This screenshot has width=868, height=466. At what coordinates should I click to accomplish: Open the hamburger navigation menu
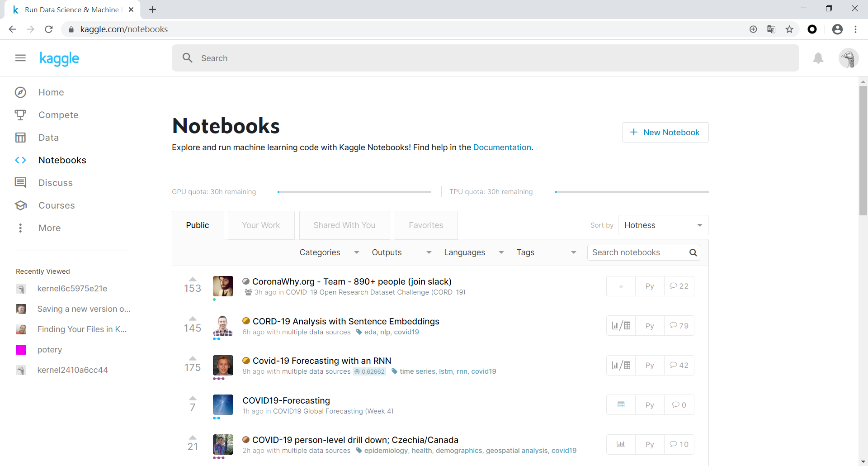click(x=20, y=58)
